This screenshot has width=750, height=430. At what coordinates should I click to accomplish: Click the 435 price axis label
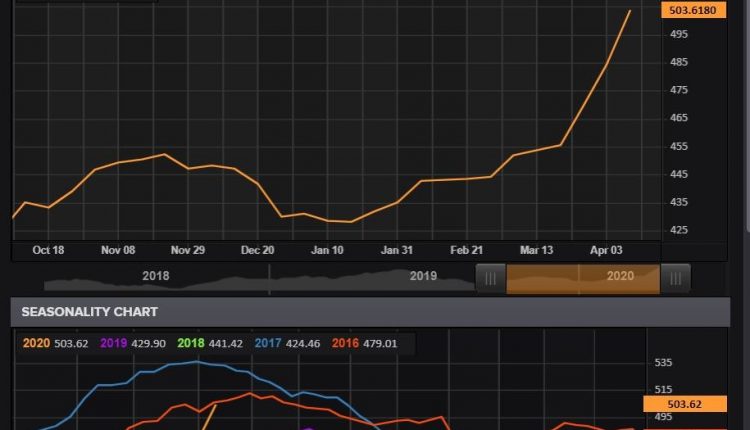(x=679, y=202)
